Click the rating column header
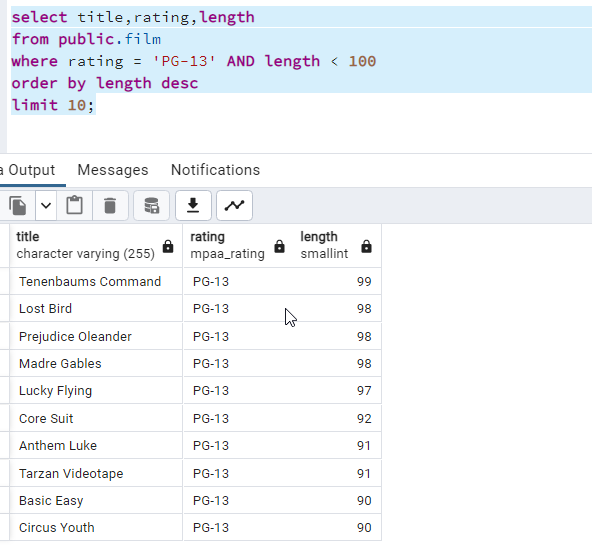The width and height of the screenshot is (592, 559). pos(239,246)
